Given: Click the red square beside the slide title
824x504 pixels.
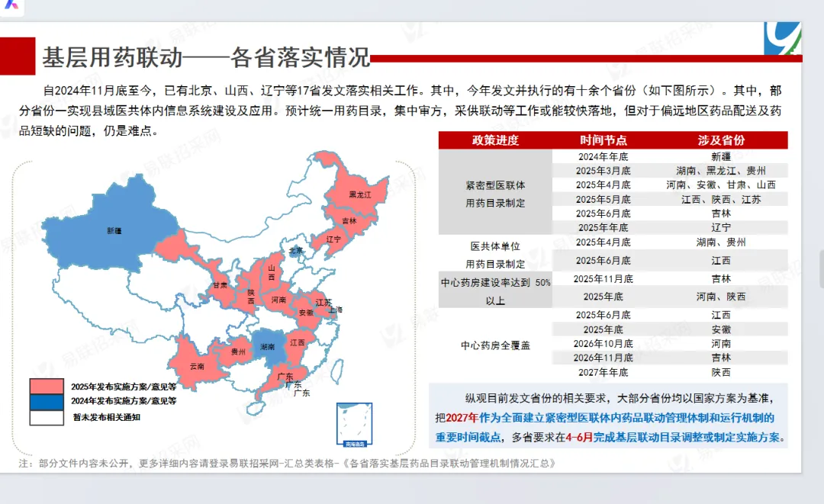Looking at the screenshot, I should 18,56.
